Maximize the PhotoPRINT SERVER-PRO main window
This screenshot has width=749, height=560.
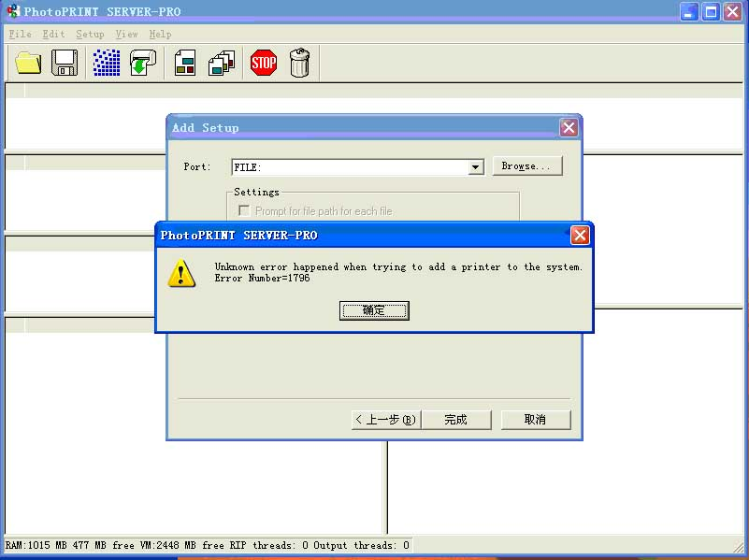click(711, 11)
